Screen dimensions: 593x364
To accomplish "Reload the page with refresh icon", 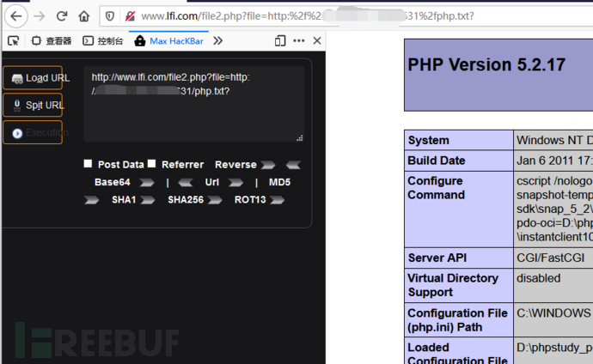I will point(62,16).
